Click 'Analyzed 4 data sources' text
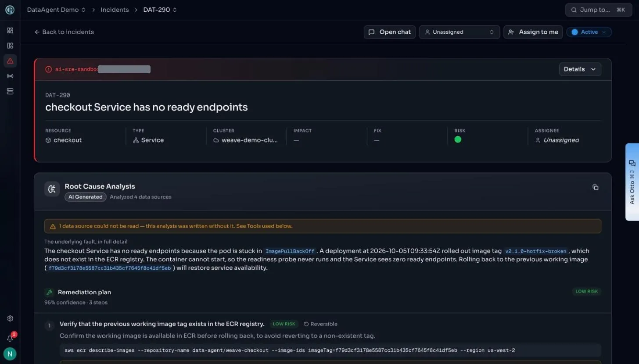The image size is (639, 364). 140,197
